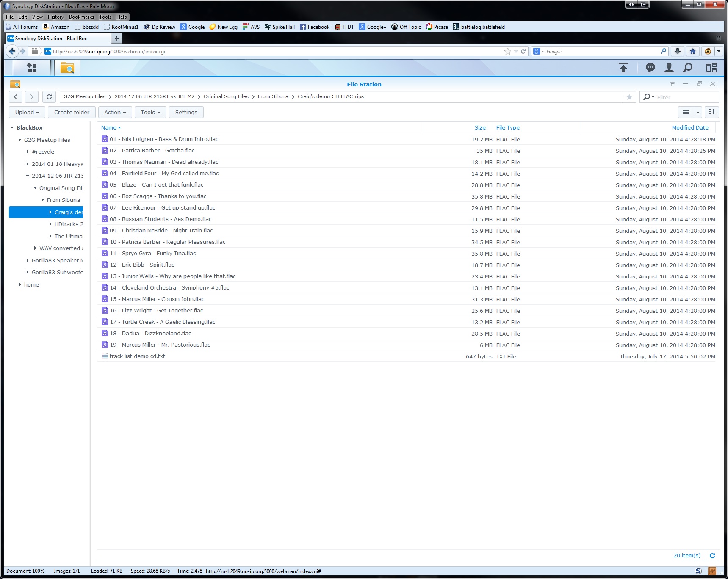Navigate to Original Song Files breadcrumb
728x579 pixels.
coord(226,96)
